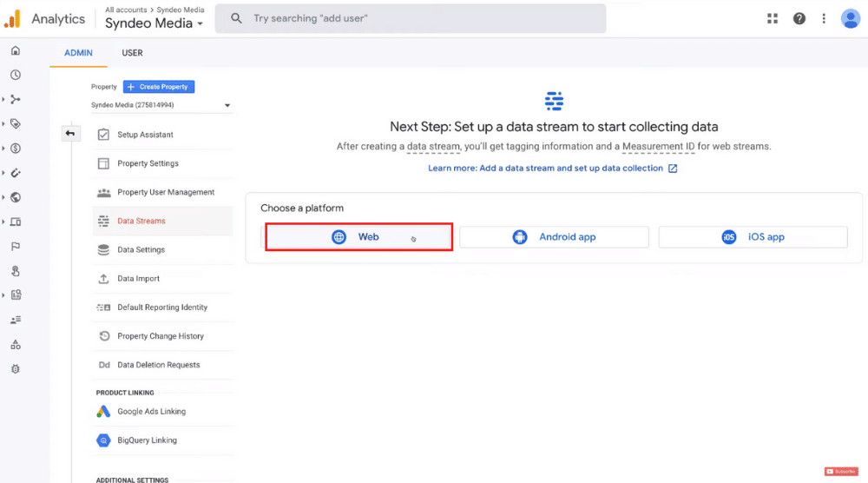Viewport: 868px width, 483px height.
Task: Open Property User Management
Action: [162, 192]
